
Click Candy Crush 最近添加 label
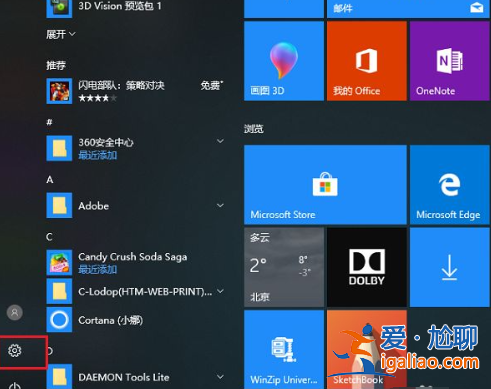pos(98,269)
